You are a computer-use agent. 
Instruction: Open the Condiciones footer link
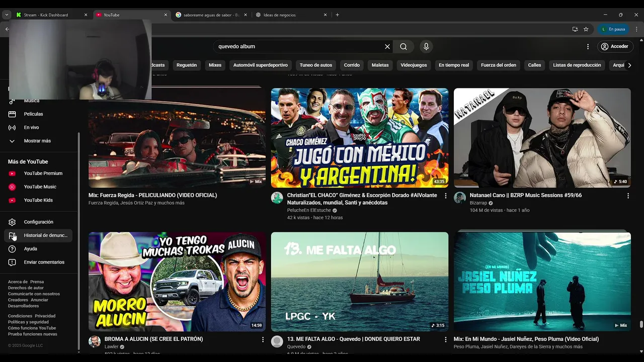click(x=20, y=316)
